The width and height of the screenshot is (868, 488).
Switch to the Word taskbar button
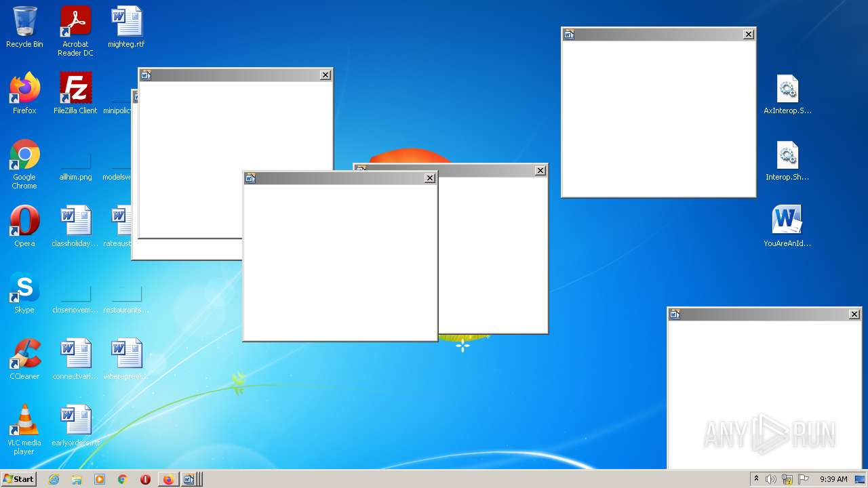pyautogui.click(x=191, y=479)
